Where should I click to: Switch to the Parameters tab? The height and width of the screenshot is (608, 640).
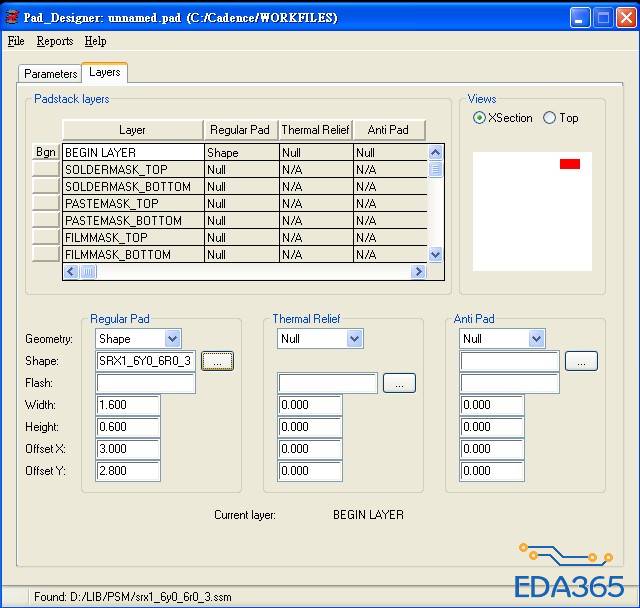coord(50,74)
